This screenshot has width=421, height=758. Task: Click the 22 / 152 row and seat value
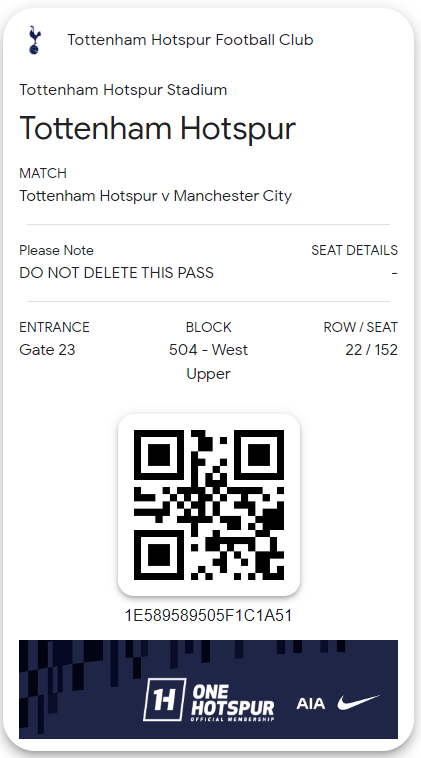pos(371,350)
